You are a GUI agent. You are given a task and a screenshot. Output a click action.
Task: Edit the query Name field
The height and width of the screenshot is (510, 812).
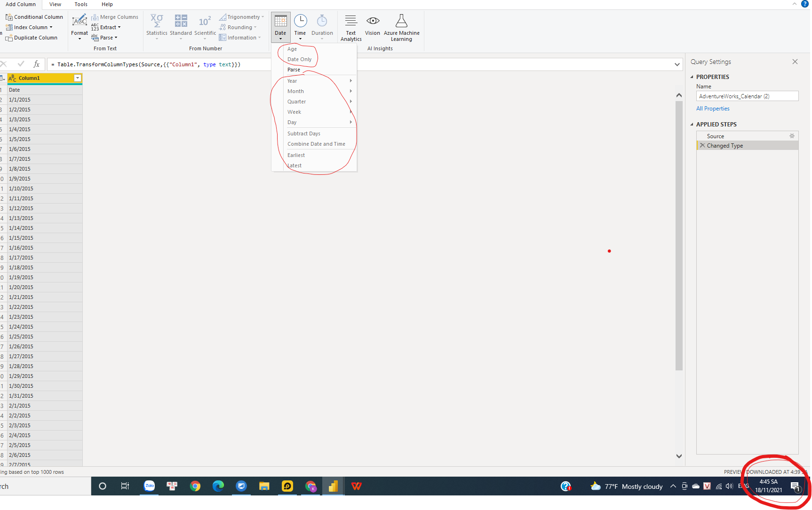[747, 96]
